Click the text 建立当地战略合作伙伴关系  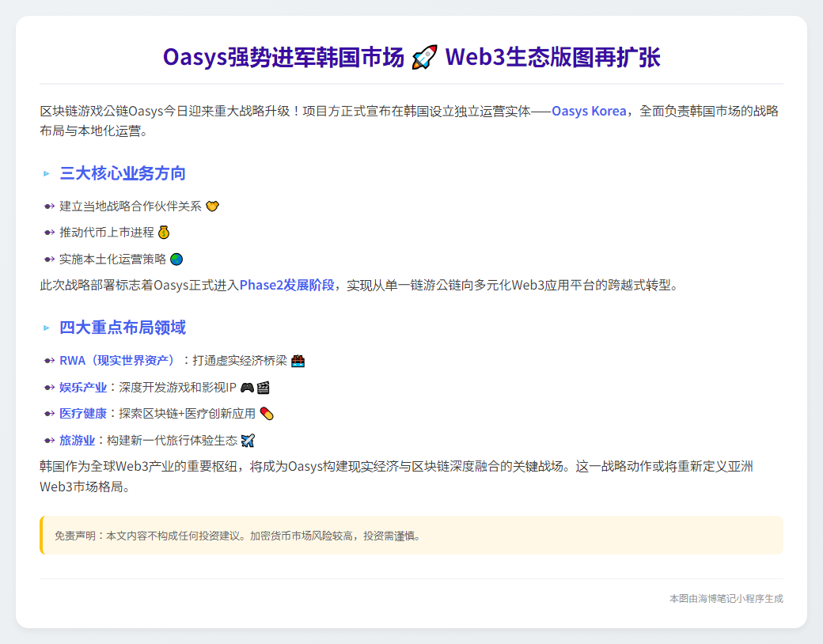pyautogui.click(x=130, y=206)
